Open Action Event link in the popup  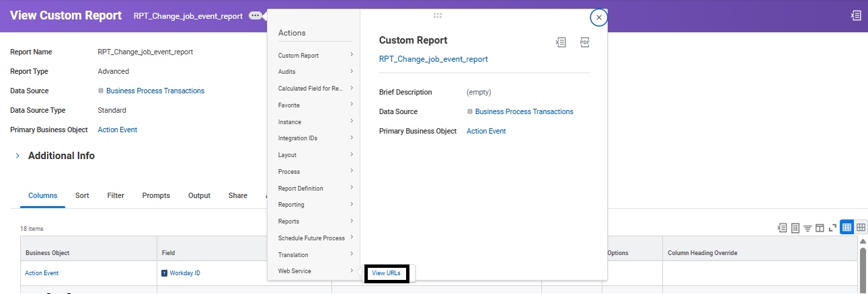point(486,131)
